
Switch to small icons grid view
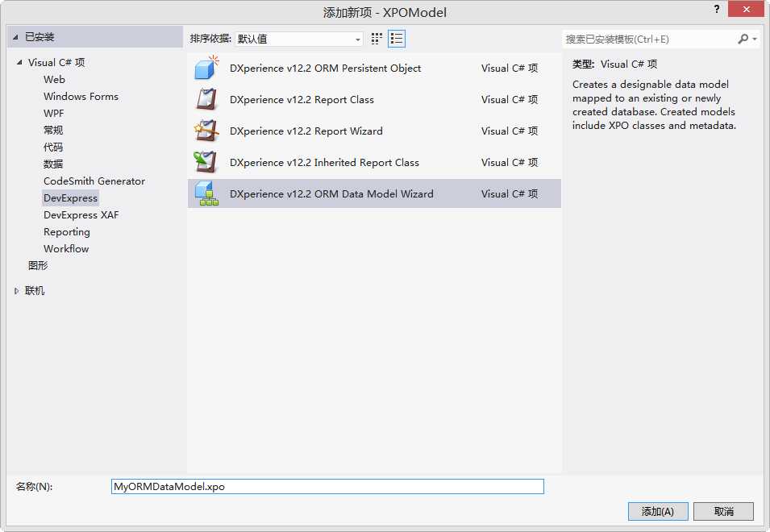[377, 39]
